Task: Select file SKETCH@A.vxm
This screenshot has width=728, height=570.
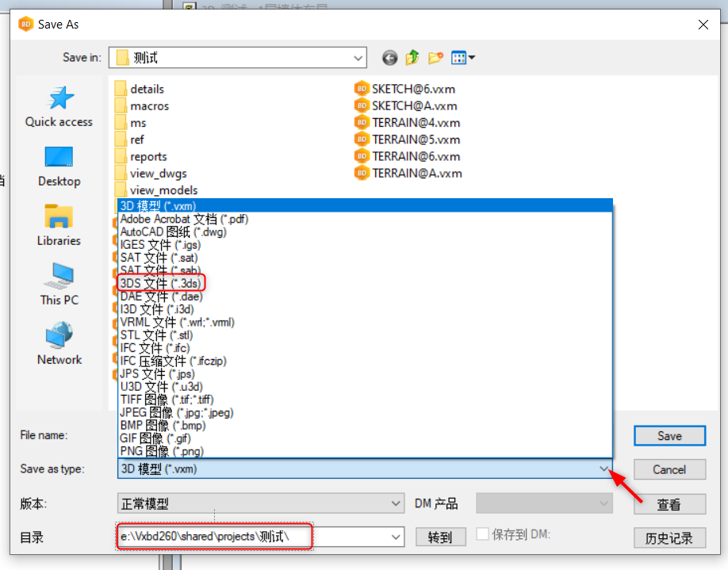Action: [405, 105]
